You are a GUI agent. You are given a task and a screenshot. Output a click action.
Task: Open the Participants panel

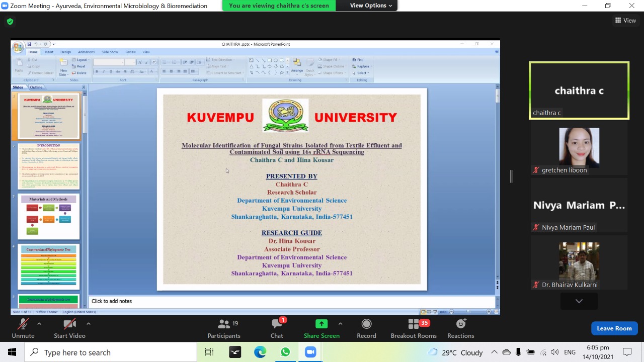224,328
